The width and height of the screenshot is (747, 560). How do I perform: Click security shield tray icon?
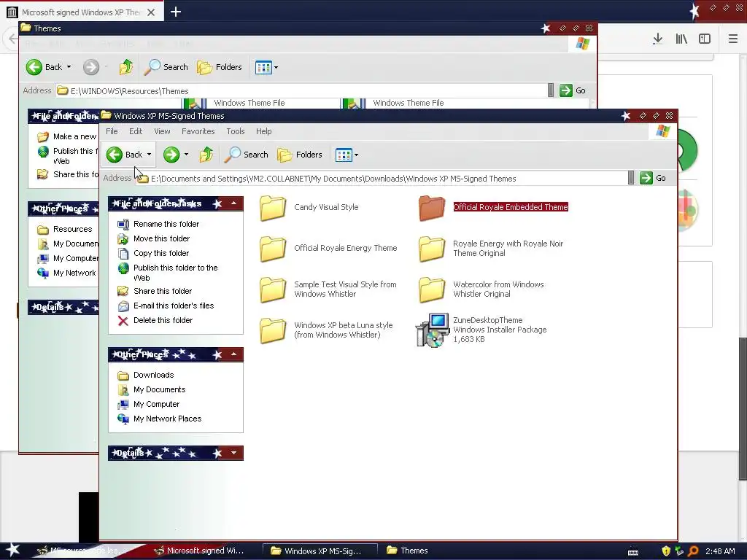[666, 551]
